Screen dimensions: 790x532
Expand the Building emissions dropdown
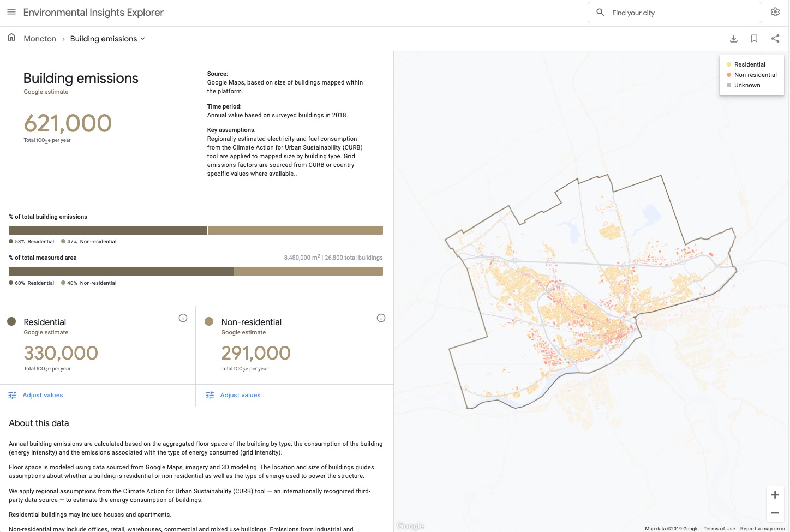click(107, 39)
